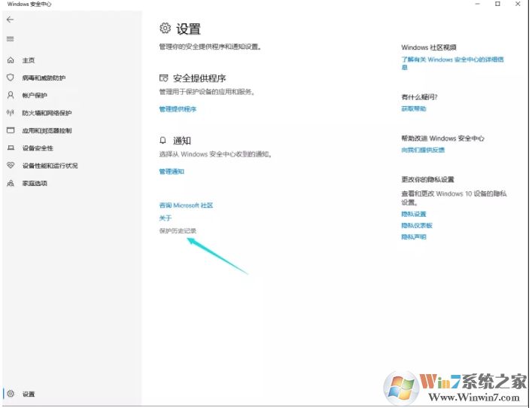This screenshot has height=408, width=532.
Task: Click 向我们提供反馈 link
Action: click(423, 150)
